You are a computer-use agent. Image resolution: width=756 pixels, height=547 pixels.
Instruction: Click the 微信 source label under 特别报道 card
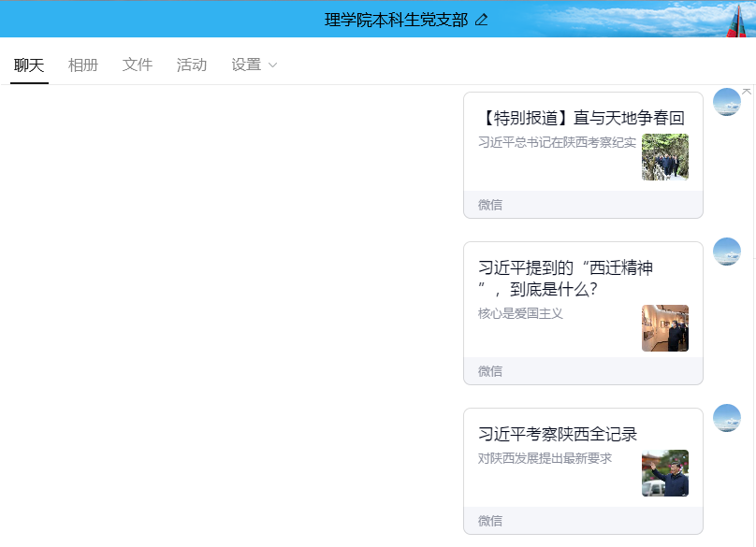490,205
